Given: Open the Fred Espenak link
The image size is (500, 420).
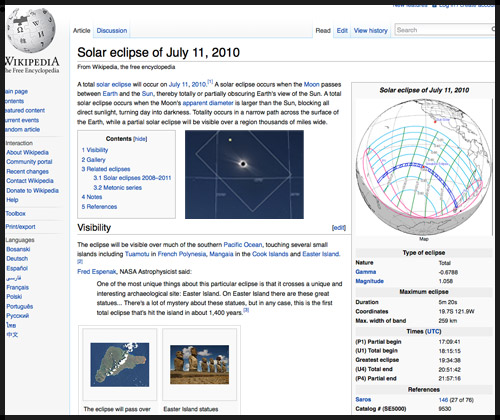Looking at the screenshot, I should [x=97, y=272].
